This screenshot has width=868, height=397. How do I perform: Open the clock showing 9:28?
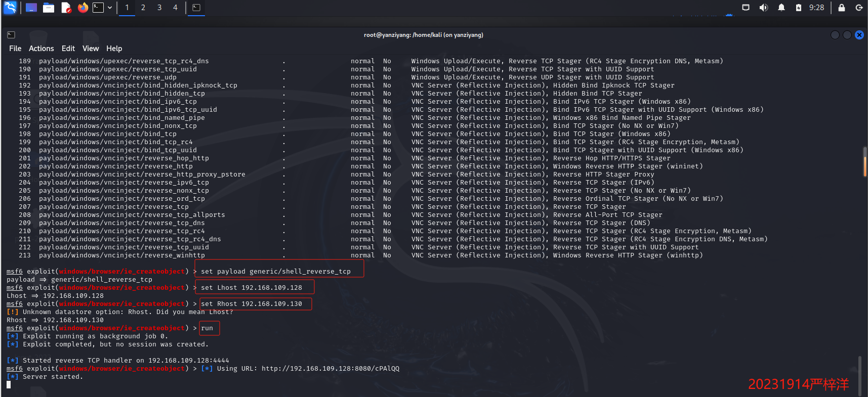(x=816, y=8)
